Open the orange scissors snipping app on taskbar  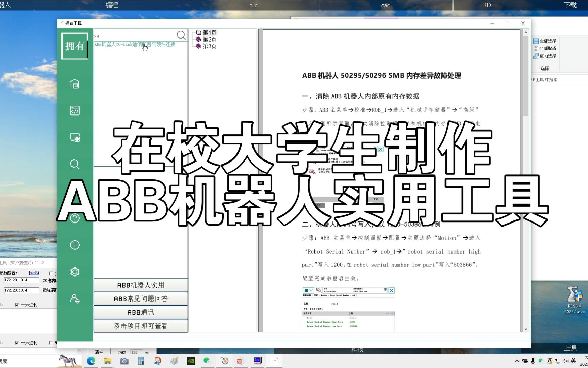coord(158,361)
